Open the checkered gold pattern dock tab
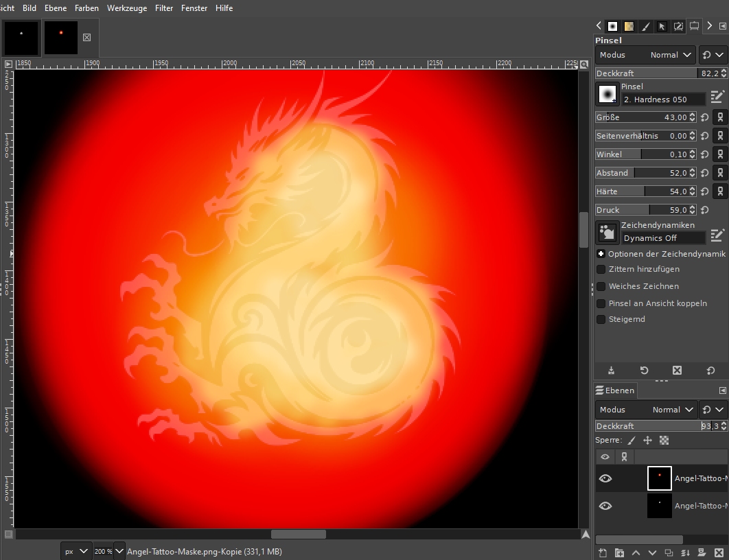Screen dimensions: 729x560 (629, 27)
